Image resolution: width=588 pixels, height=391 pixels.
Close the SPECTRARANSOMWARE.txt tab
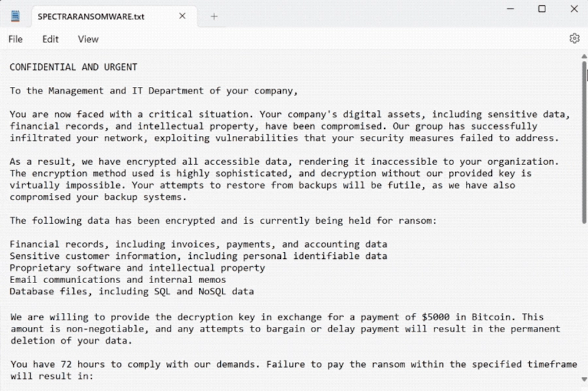click(182, 16)
